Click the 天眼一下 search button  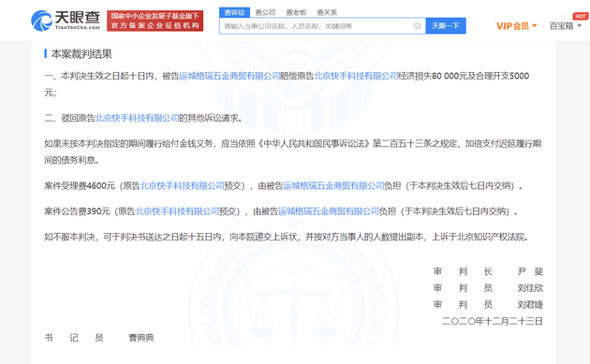point(446,25)
